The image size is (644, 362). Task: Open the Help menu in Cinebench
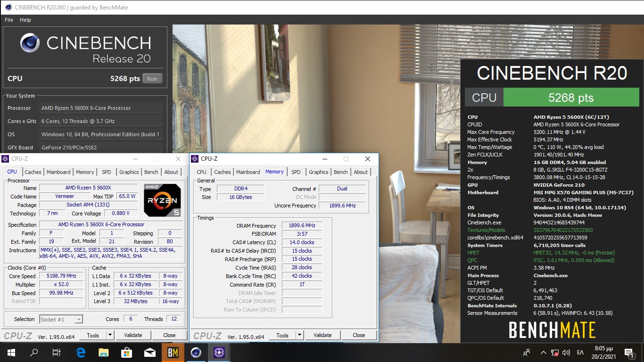(x=25, y=20)
